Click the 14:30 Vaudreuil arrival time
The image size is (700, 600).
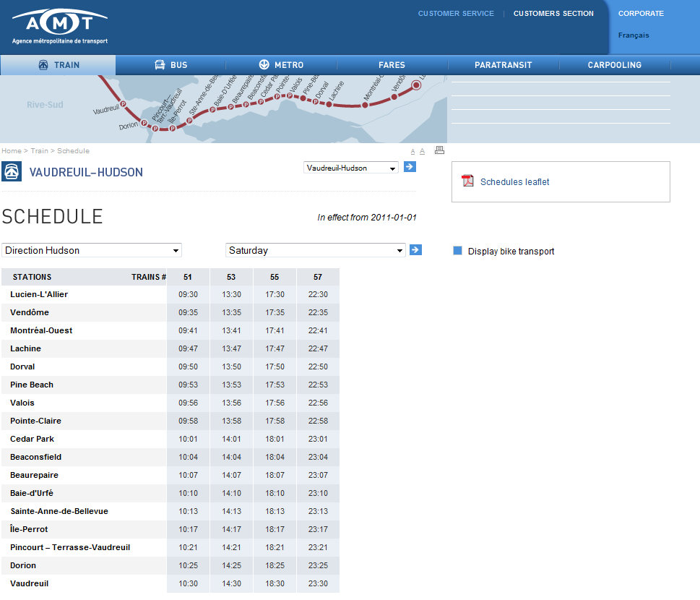coord(231,583)
